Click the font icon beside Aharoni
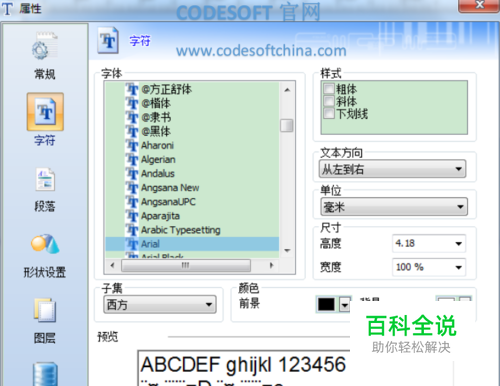Viewport: 500px width, 386px height. (132, 146)
